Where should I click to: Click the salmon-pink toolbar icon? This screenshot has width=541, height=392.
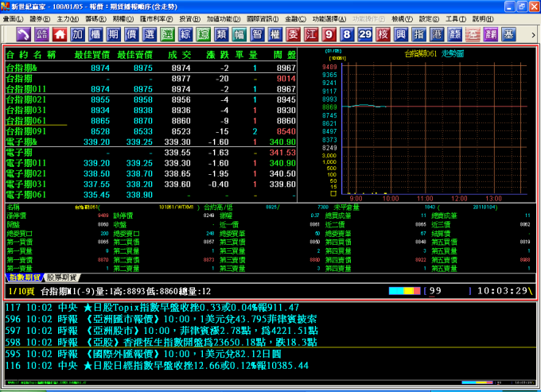click(x=473, y=34)
